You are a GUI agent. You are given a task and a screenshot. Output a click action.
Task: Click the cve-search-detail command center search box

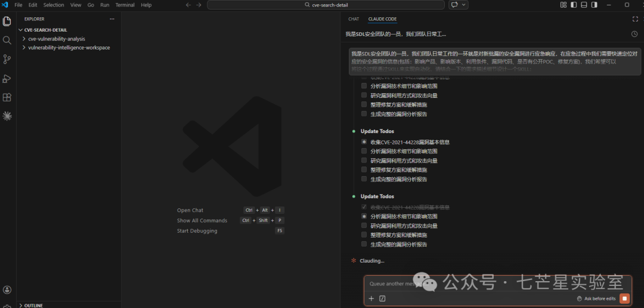(326, 5)
